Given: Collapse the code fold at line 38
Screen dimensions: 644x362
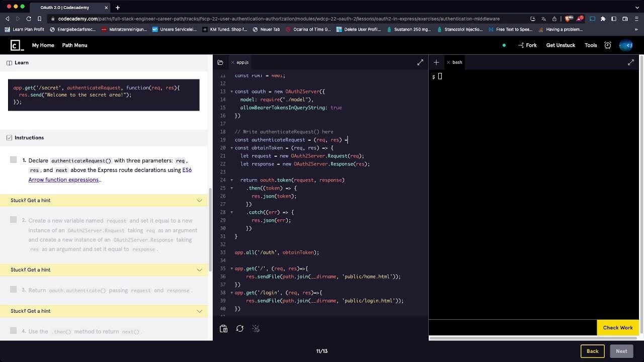Looking at the screenshot, I should pos(231,293).
